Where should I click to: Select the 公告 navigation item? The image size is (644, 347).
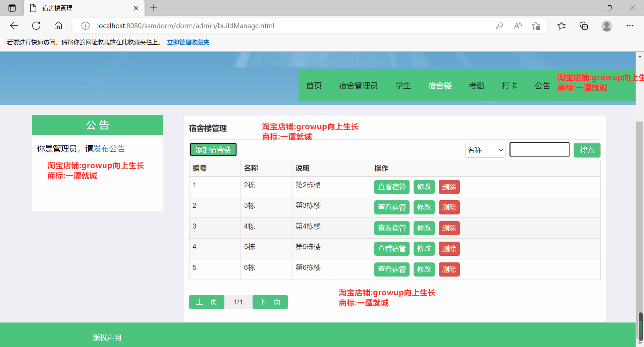(x=542, y=86)
